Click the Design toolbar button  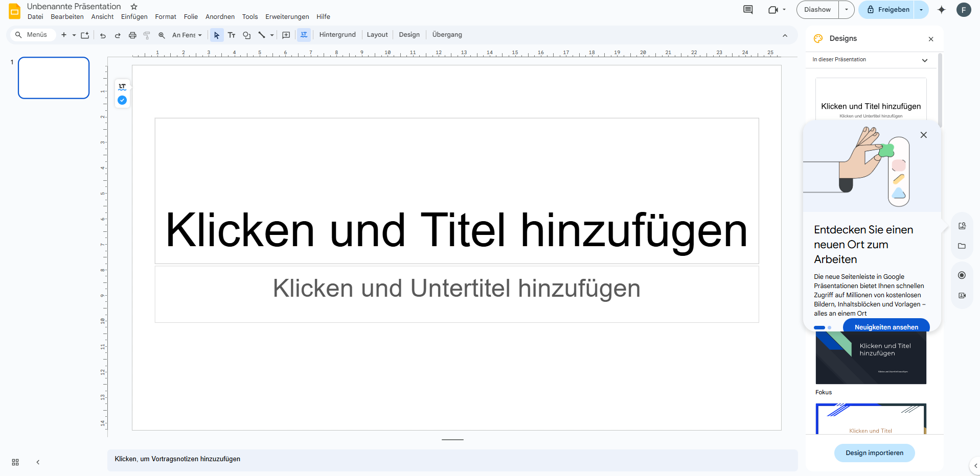pos(409,35)
